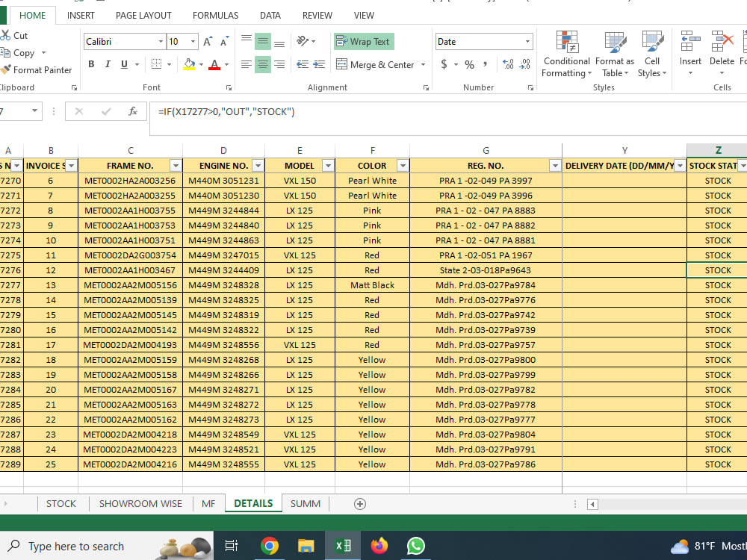747x560 pixels.
Task: Open DATA ribbon tab
Action: (270, 15)
